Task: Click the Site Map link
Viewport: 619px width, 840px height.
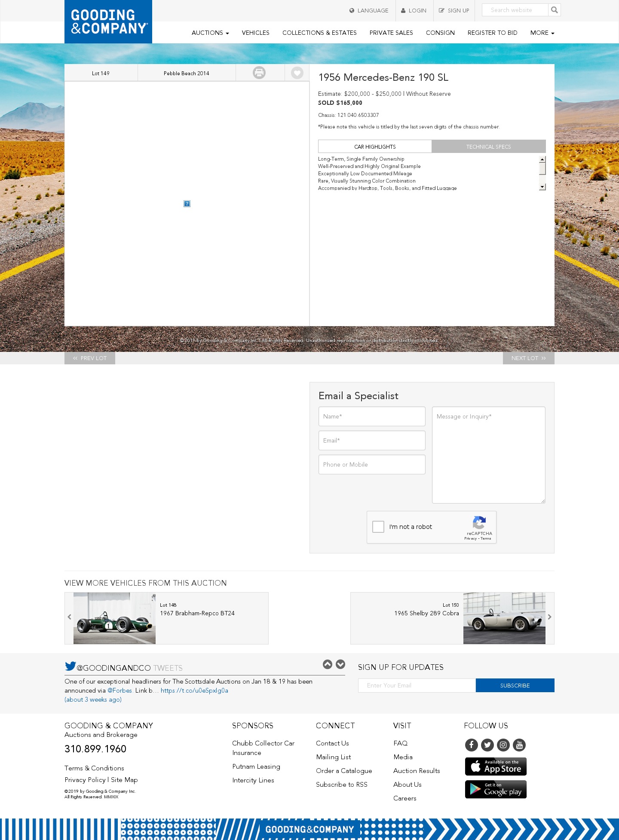Action: [x=124, y=780]
